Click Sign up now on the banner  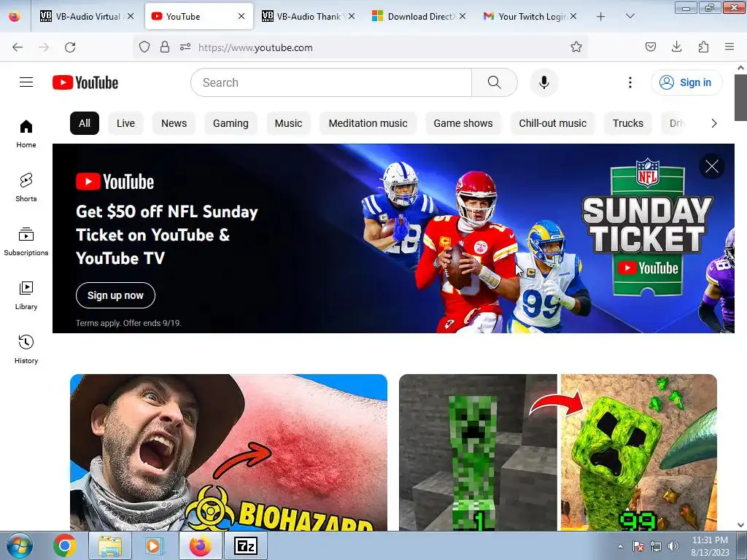[115, 295]
